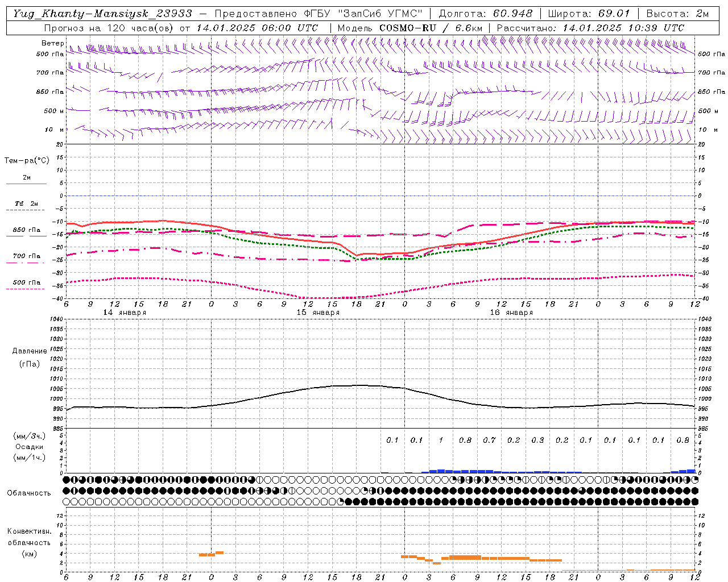Click the precipitation value 0.3
The image size is (728, 582).
[x=537, y=440]
